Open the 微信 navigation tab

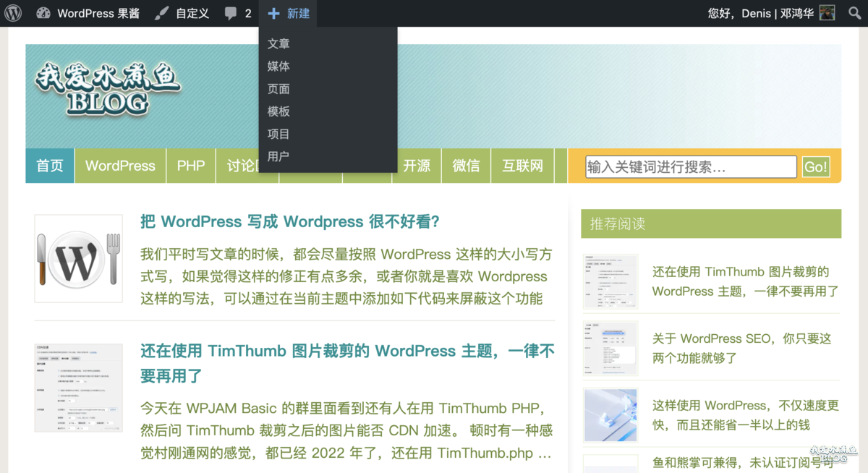[466, 166]
